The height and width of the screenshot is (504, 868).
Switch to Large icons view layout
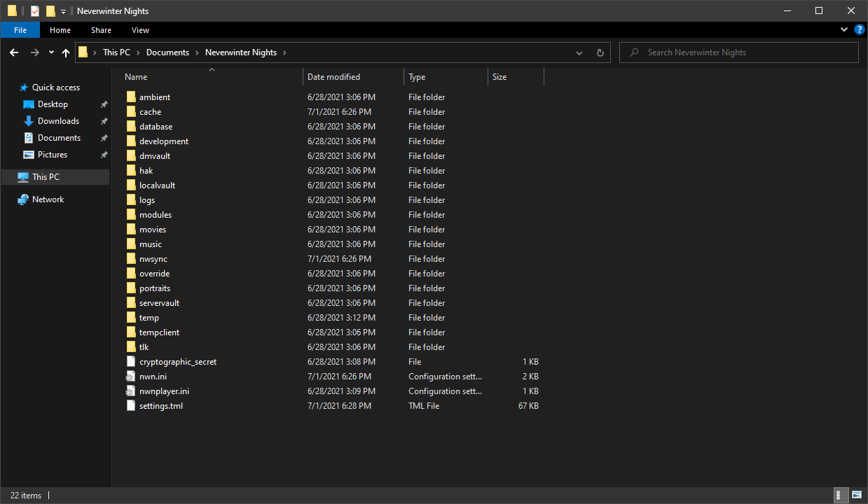(857, 496)
